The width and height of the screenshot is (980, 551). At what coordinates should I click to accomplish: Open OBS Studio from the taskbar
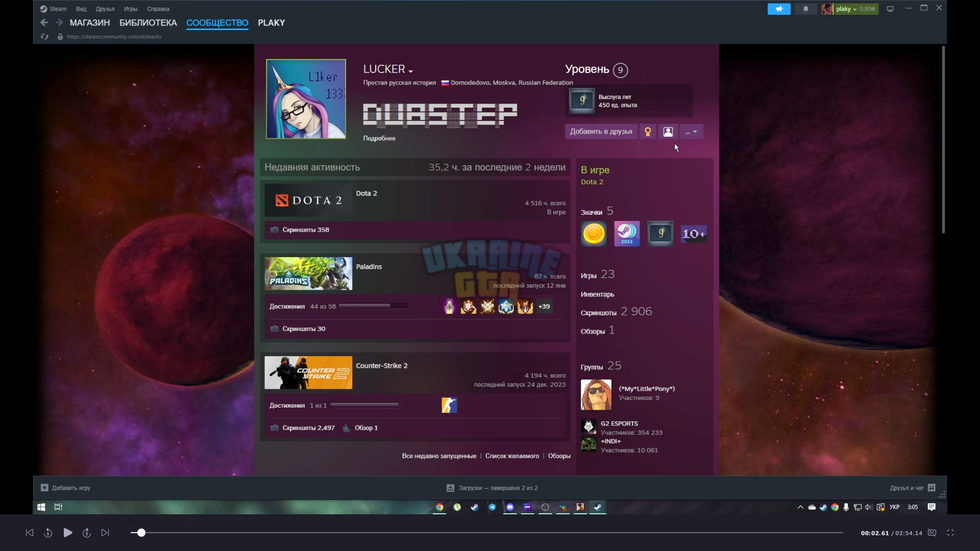[x=545, y=507]
